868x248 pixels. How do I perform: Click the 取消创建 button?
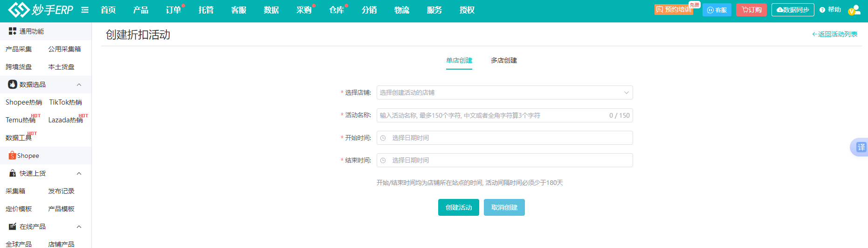click(504, 207)
